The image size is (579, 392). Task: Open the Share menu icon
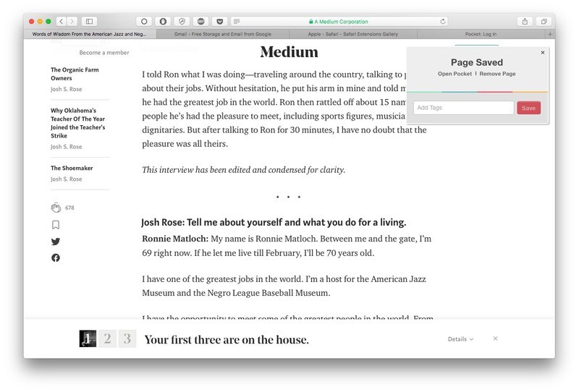(525, 22)
